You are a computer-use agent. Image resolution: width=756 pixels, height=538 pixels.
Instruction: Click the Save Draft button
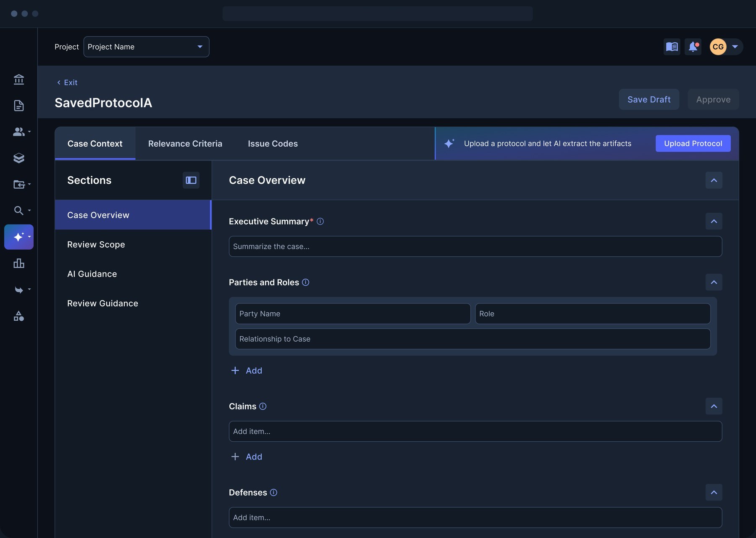pyautogui.click(x=649, y=100)
